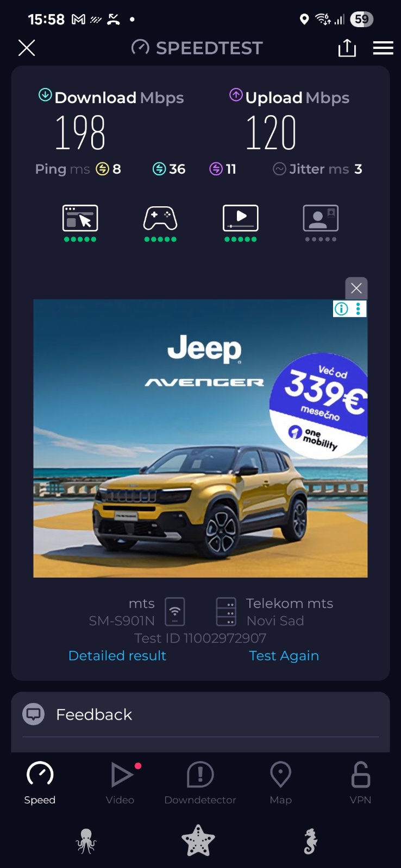Open the Detailed result link
401x868 pixels.
[117, 656]
